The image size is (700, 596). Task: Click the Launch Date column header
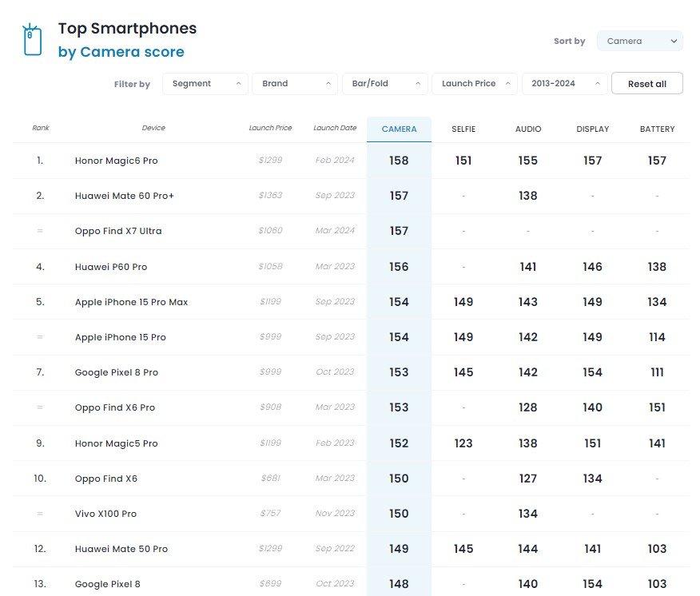335,128
